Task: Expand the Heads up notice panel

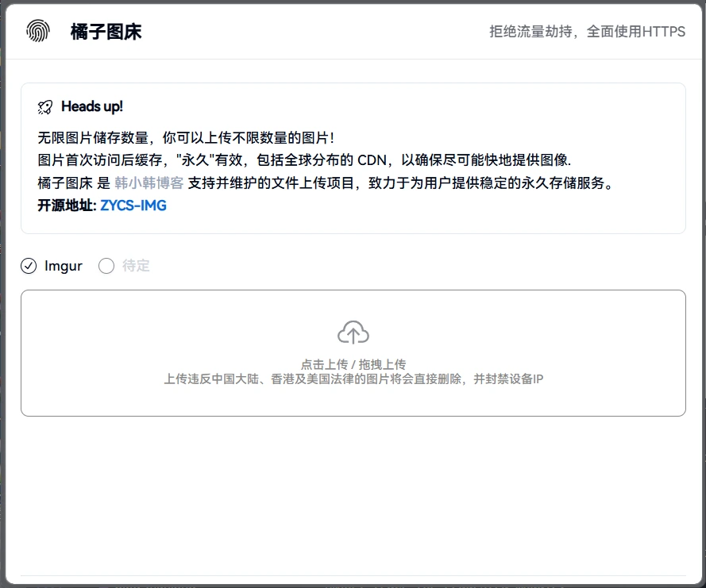Action: 353,156
